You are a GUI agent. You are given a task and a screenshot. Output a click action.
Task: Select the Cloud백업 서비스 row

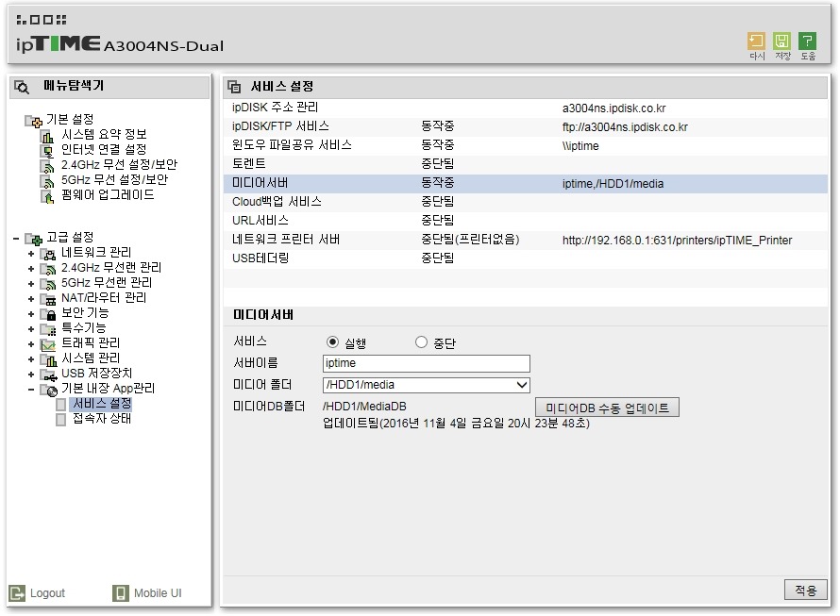(x=525, y=202)
